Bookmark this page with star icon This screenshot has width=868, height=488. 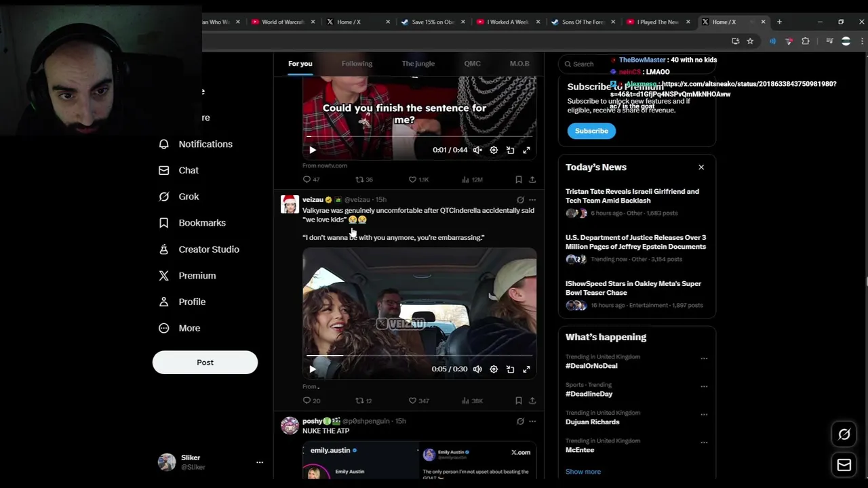750,41
